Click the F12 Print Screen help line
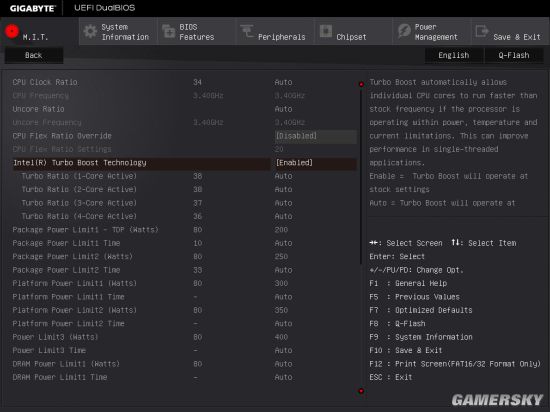The height and width of the screenshot is (412, 550). coord(455,364)
